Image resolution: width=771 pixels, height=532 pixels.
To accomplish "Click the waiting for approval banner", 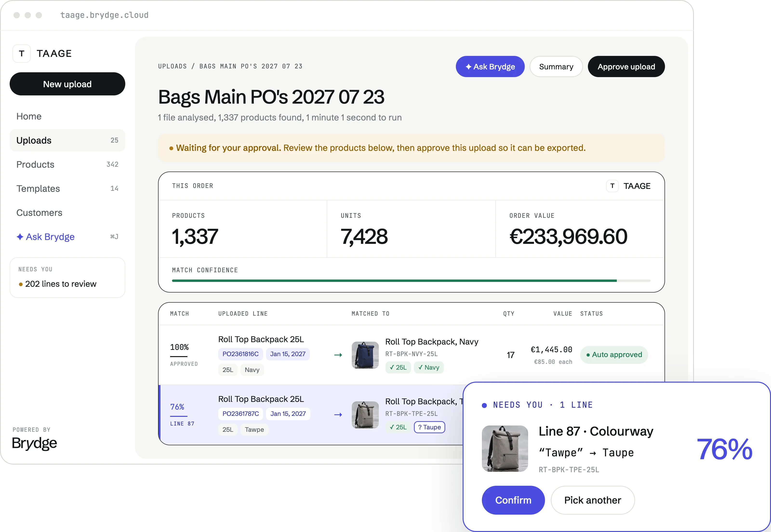I will [411, 148].
